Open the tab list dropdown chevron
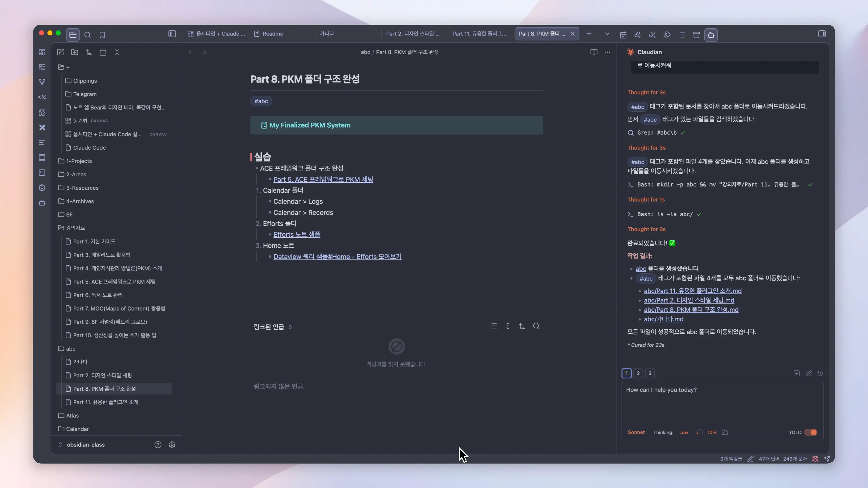The width and height of the screenshot is (868, 488). point(607,34)
